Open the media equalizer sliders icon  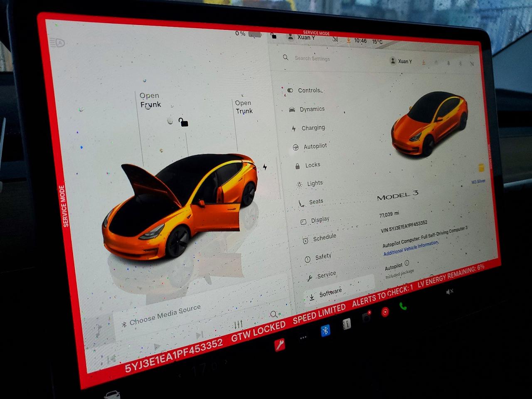[238, 325]
